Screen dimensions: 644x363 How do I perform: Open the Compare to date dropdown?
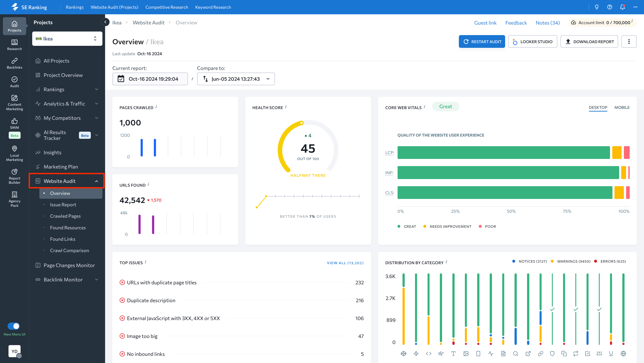pyautogui.click(x=236, y=79)
